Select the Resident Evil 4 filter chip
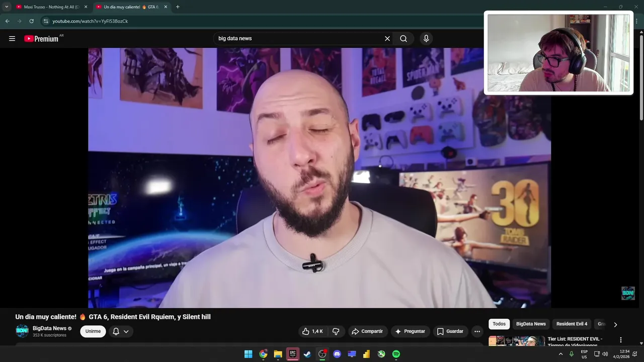 point(572,324)
